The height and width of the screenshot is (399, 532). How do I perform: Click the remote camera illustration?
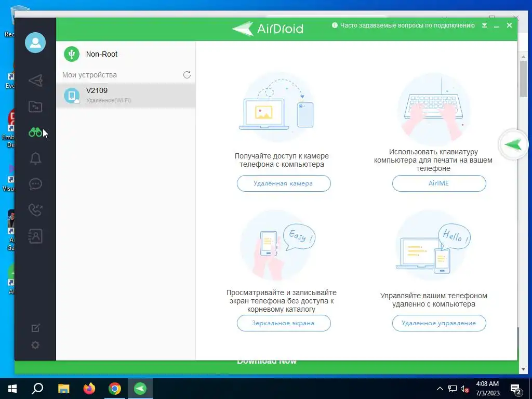[x=276, y=107]
